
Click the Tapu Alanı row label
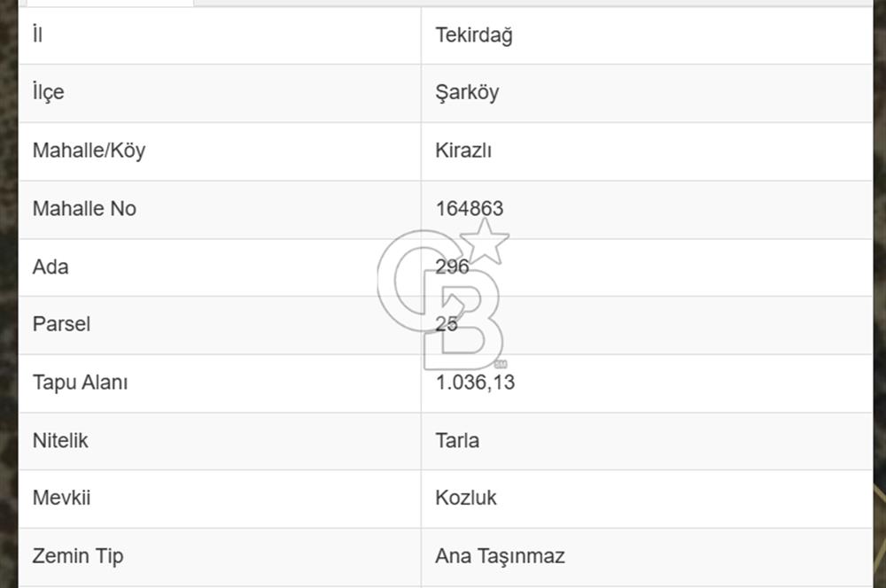pyautogui.click(x=80, y=383)
